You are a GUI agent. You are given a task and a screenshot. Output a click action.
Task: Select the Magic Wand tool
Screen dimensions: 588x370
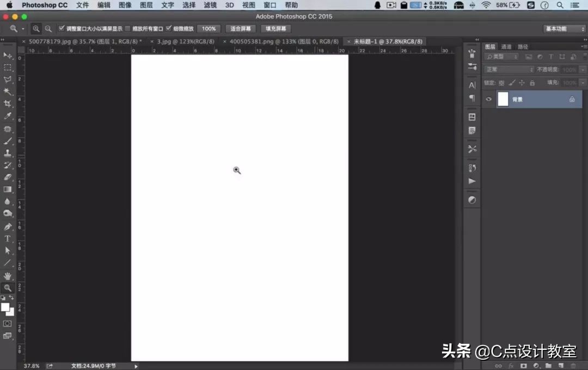[8, 91]
